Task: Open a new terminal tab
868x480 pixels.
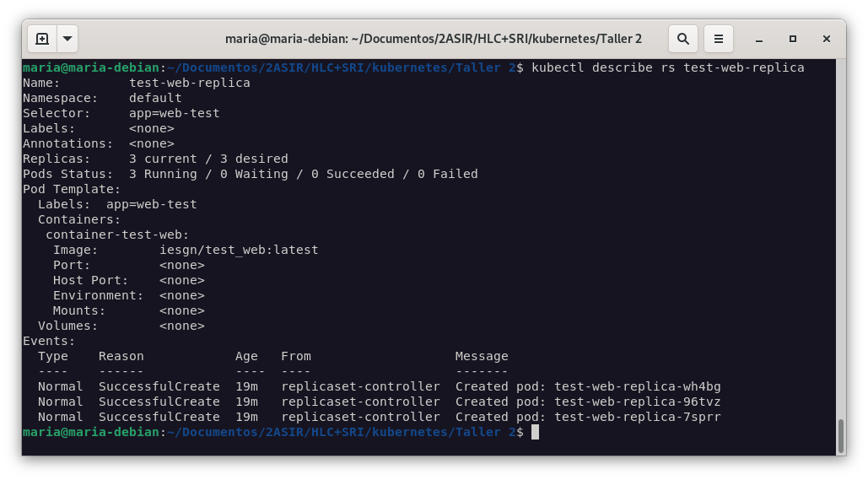Action: click(x=42, y=39)
